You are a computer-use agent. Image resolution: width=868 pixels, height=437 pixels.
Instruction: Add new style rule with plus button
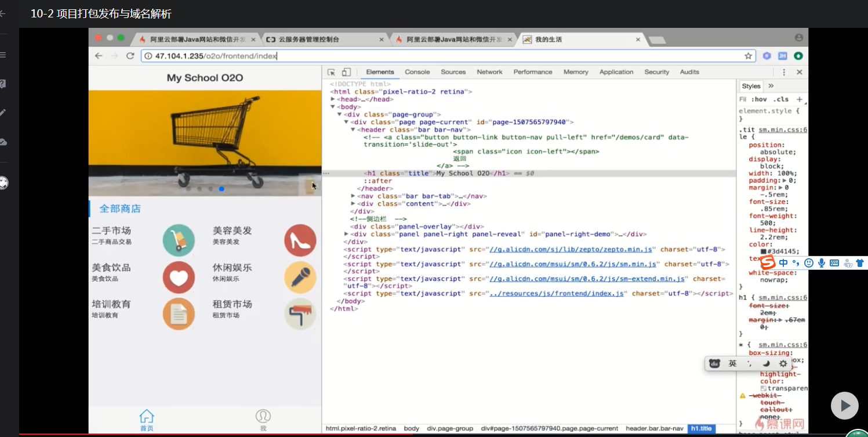click(x=800, y=99)
